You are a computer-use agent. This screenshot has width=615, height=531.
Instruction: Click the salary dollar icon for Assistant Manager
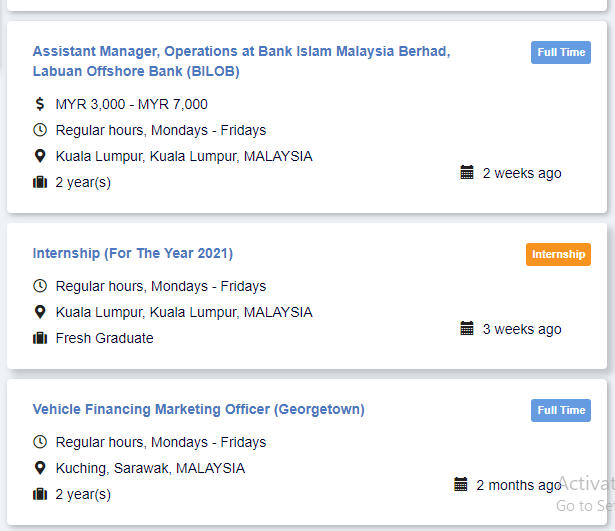point(40,104)
